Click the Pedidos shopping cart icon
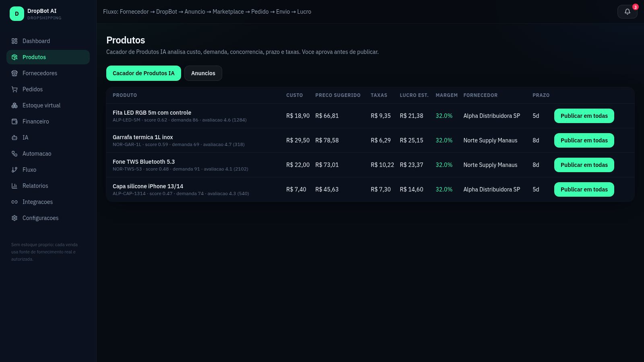 click(x=14, y=89)
